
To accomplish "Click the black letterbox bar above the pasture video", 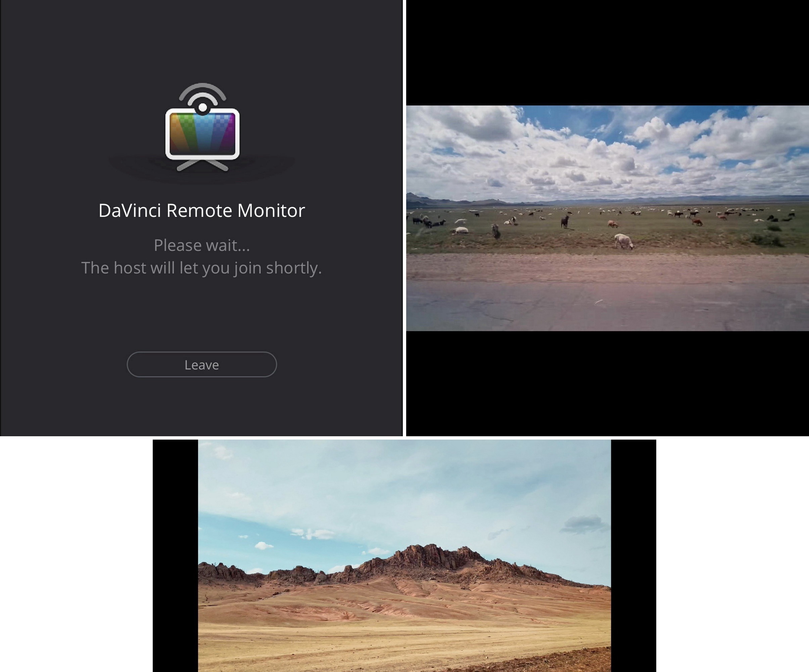I will [x=608, y=53].
